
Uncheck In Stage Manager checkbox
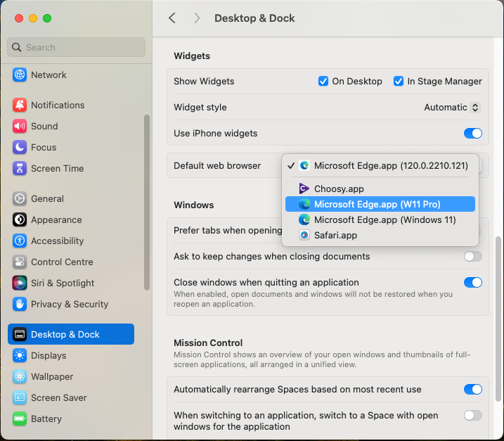pyautogui.click(x=399, y=82)
